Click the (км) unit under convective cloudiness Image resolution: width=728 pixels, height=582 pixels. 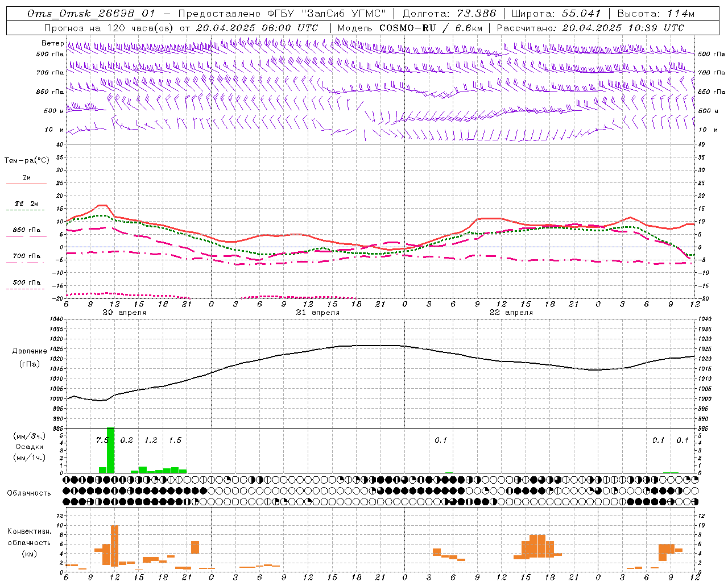click(29, 554)
